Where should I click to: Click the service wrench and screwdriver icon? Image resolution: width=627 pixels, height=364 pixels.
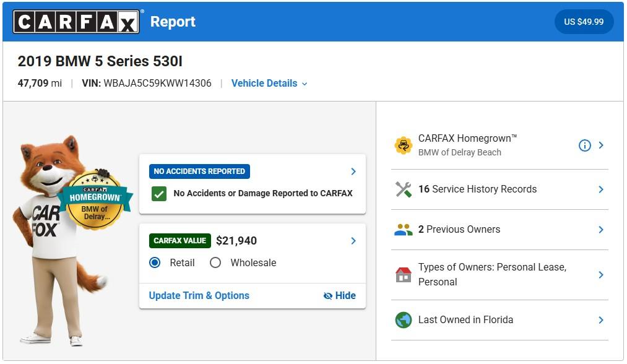pos(403,189)
